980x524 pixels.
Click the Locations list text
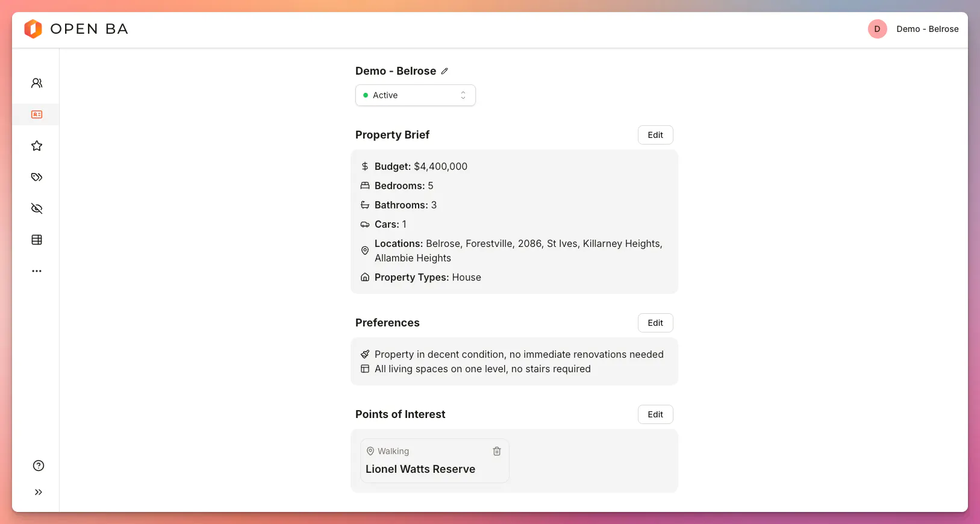pyautogui.click(x=519, y=251)
